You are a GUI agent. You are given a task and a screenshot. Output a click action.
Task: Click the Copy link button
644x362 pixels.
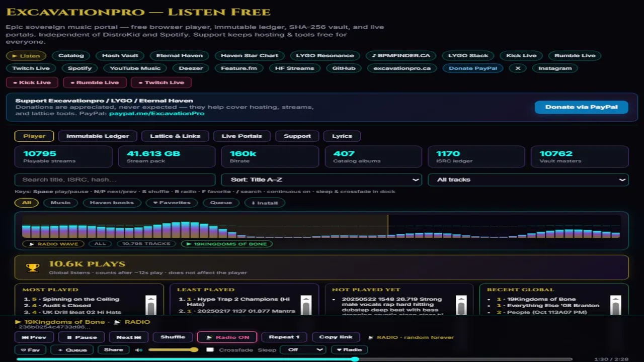pos(336,337)
